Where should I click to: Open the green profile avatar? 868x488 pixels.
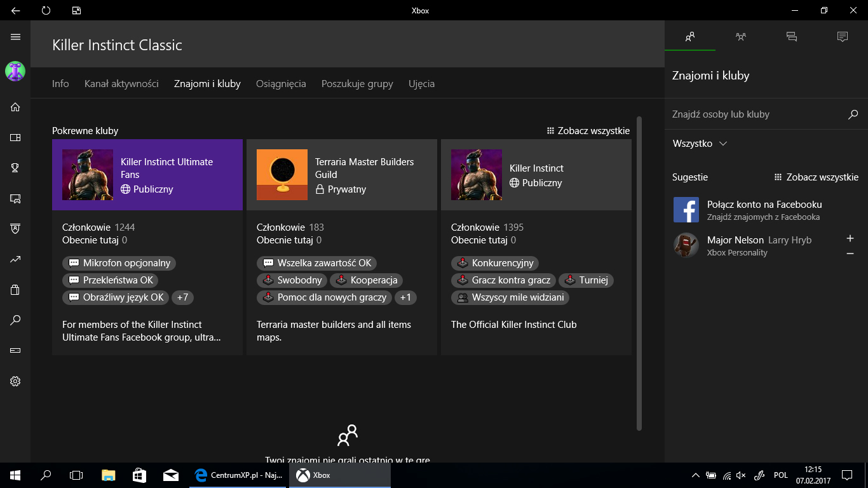[x=15, y=71]
